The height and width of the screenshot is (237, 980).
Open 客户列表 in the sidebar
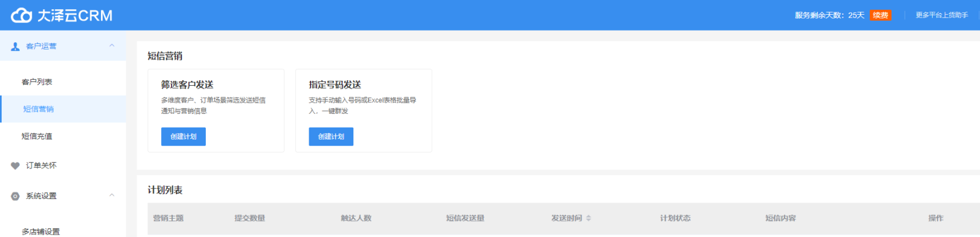click(x=37, y=81)
